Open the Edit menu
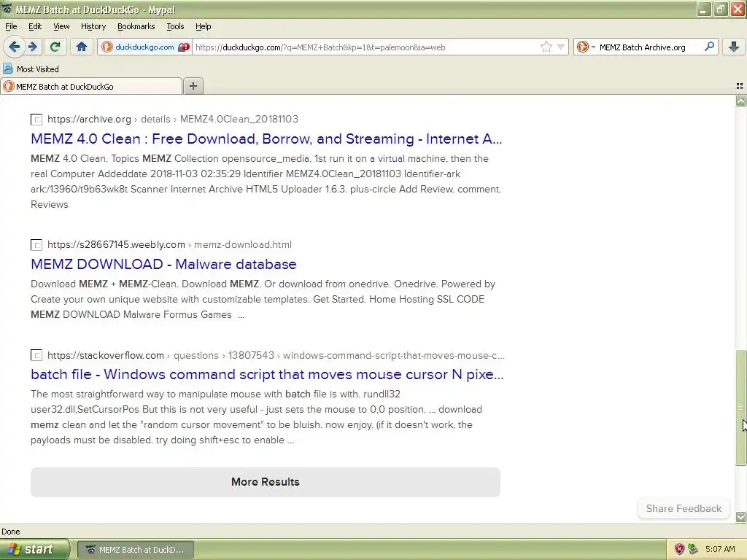Viewport: 747px width, 560px height. (x=35, y=26)
